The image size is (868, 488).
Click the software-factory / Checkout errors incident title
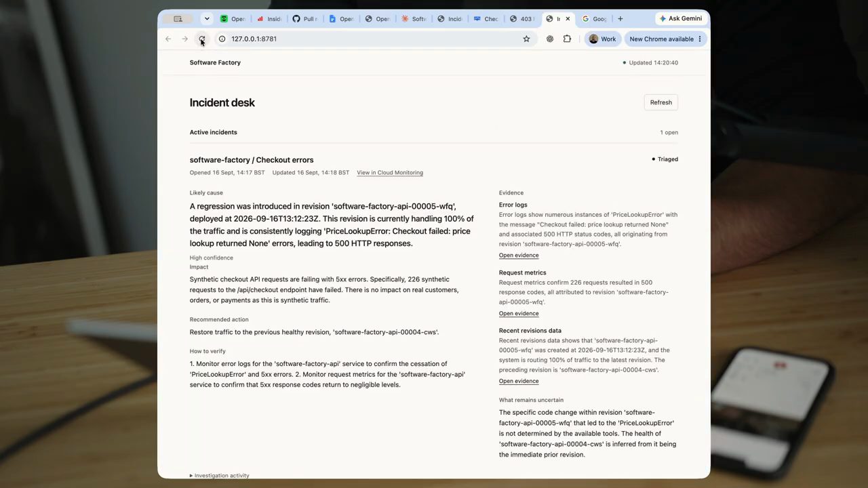click(252, 160)
